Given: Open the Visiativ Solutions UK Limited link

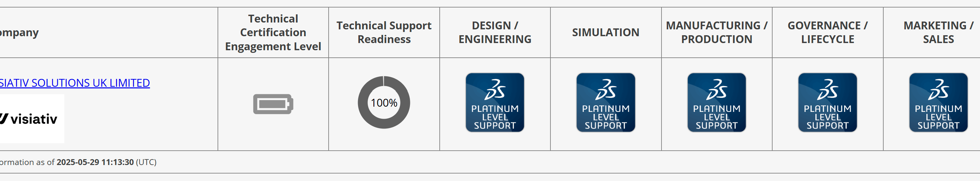Looking at the screenshot, I should point(74,83).
